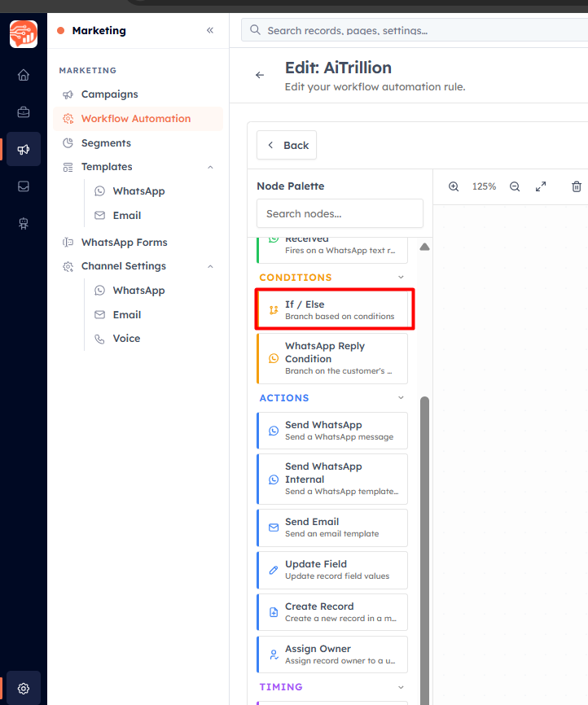Select the Create Record node card

[332, 612]
